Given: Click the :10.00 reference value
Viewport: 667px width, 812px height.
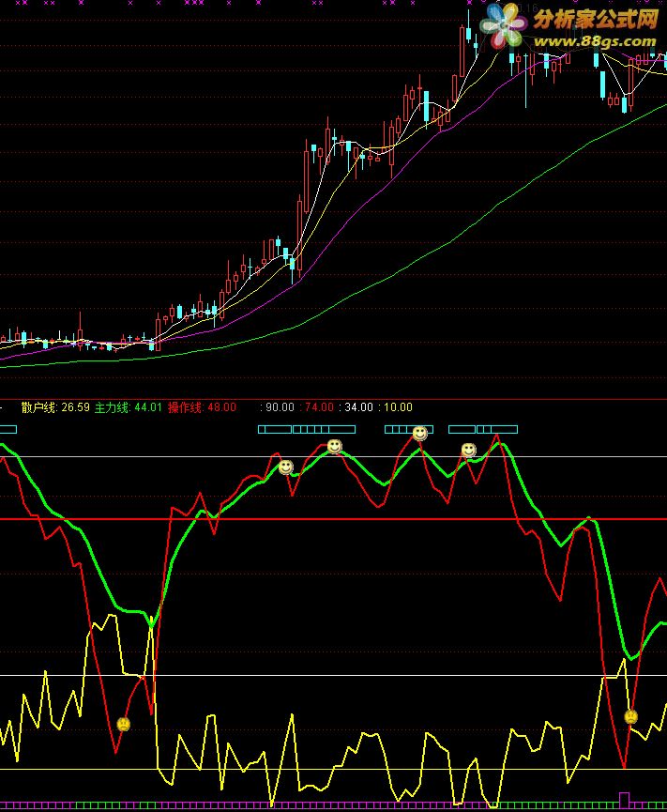Looking at the screenshot, I should (396, 407).
